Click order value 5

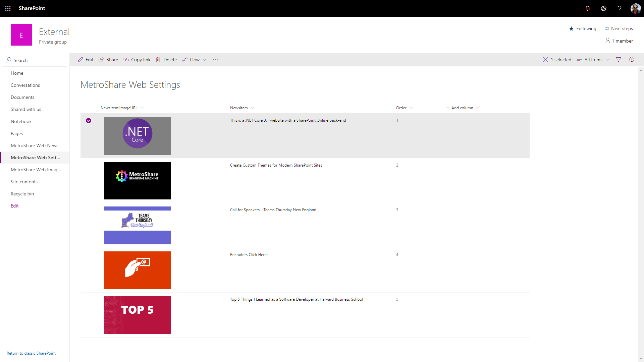click(397, 299)
